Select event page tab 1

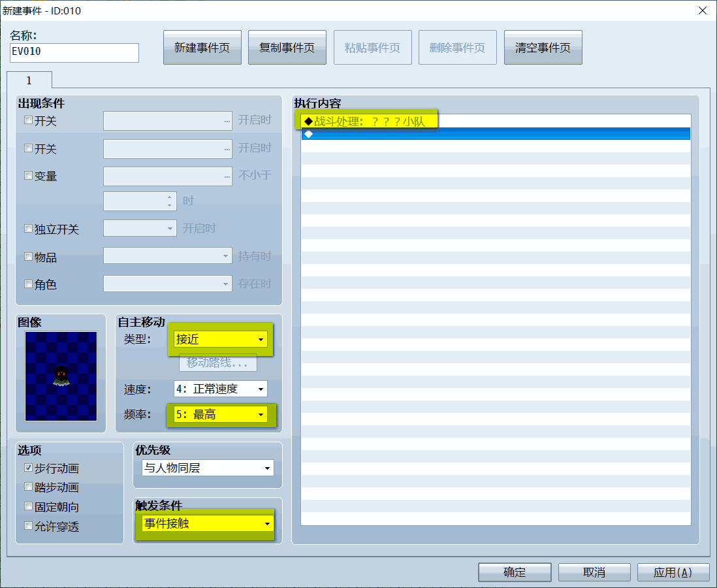(29, 80)
